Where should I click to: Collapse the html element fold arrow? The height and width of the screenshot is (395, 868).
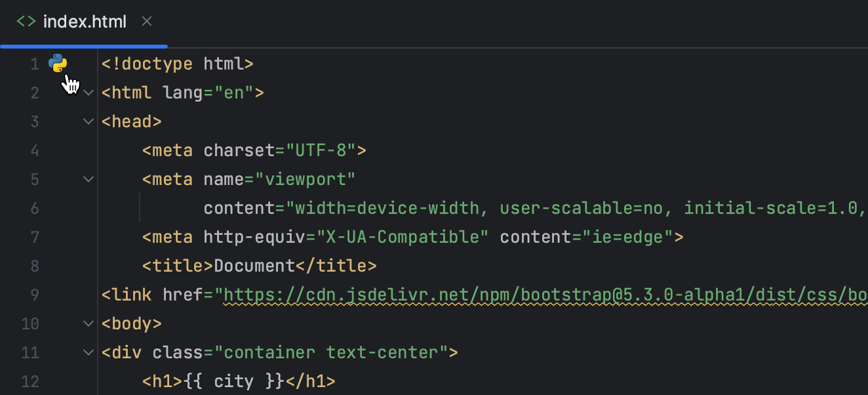coord(89,93)
